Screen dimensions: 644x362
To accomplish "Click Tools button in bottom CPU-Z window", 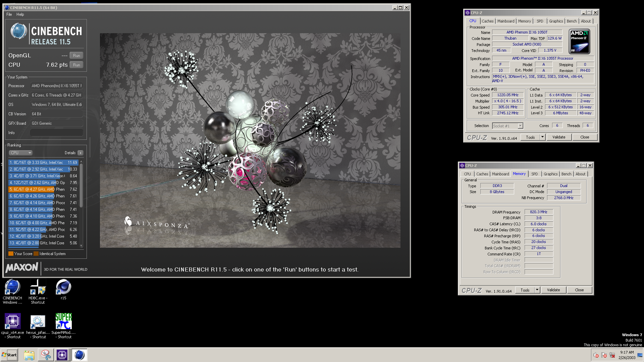I will click(x=525, y=290).
